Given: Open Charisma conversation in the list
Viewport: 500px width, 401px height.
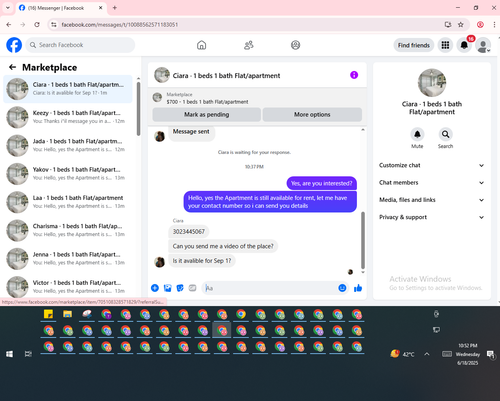Looking at the screenshot, I should coord(68,230).
